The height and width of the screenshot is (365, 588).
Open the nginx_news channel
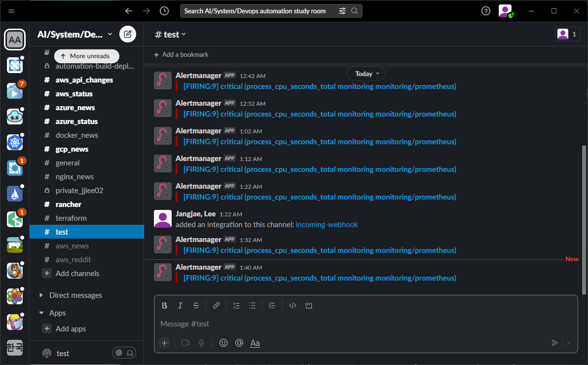tap(74, 177)
